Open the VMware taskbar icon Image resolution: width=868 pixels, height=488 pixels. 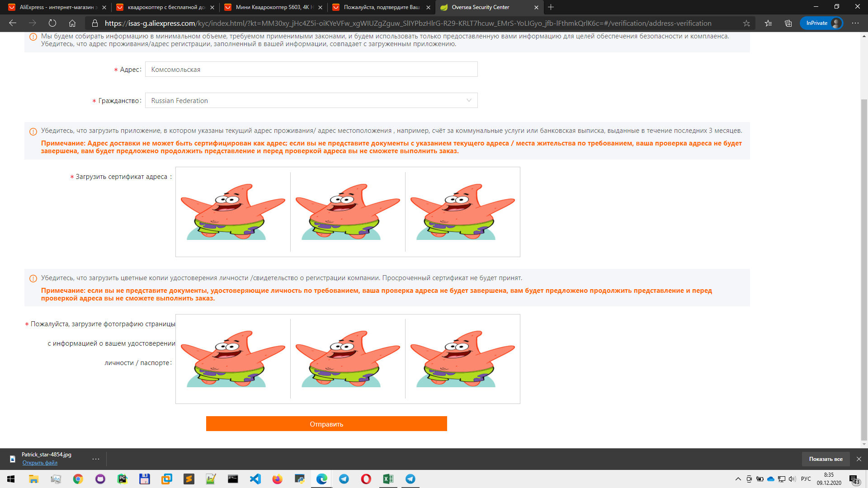166,479
